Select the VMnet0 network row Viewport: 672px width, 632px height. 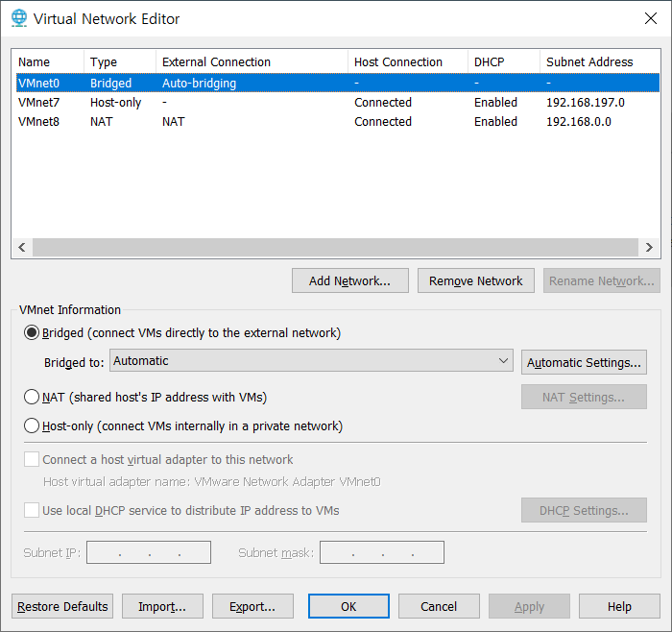[x=338, y=83]
